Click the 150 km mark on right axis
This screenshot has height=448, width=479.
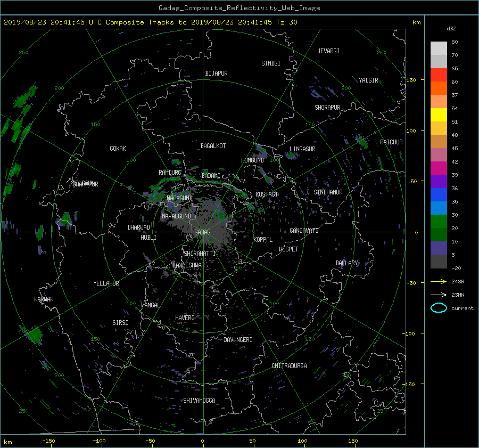pos(411,80)
